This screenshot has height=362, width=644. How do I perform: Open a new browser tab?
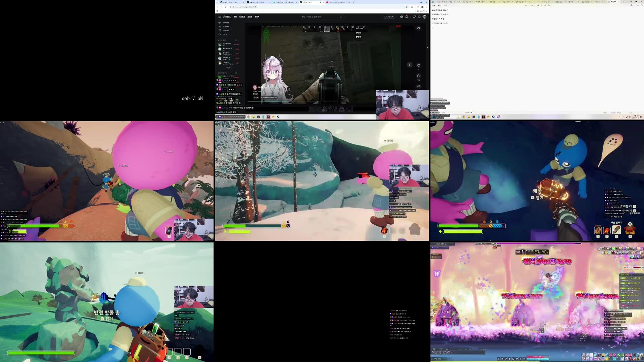pyautogui.click(x=353, y=2)
